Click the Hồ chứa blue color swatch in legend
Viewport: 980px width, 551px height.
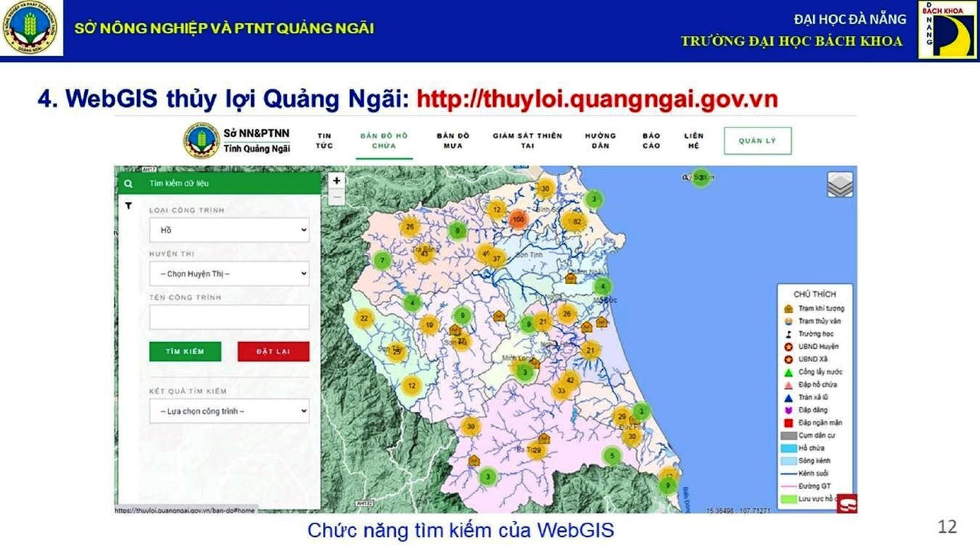coord(788,447)
